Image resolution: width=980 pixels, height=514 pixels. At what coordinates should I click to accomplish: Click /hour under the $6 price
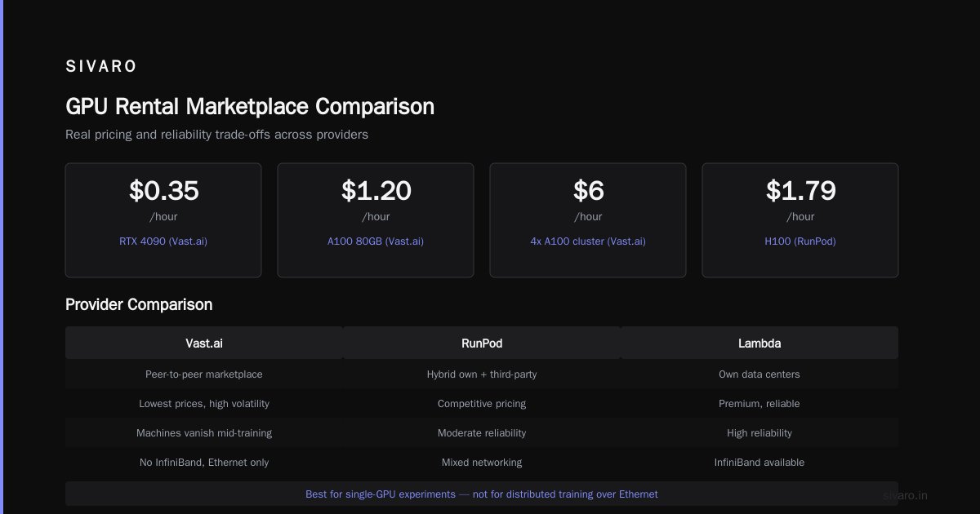[x=588, y=217]
